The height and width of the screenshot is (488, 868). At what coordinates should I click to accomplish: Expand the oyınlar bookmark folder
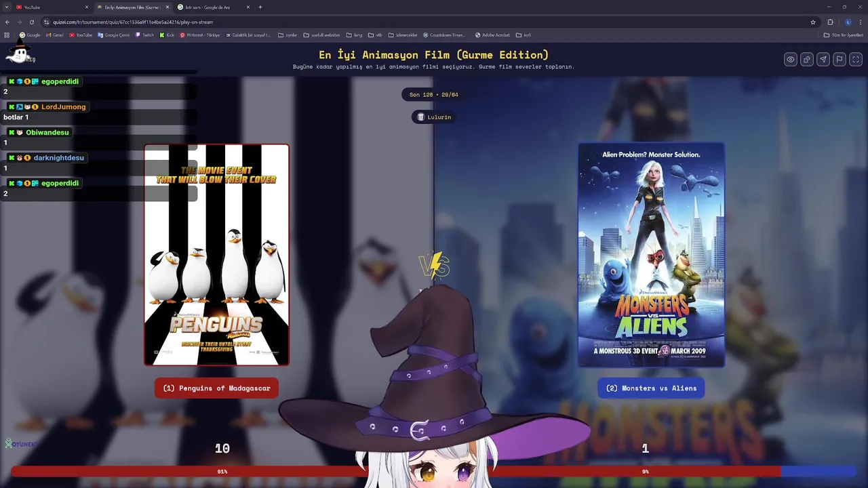click(288, 35)
